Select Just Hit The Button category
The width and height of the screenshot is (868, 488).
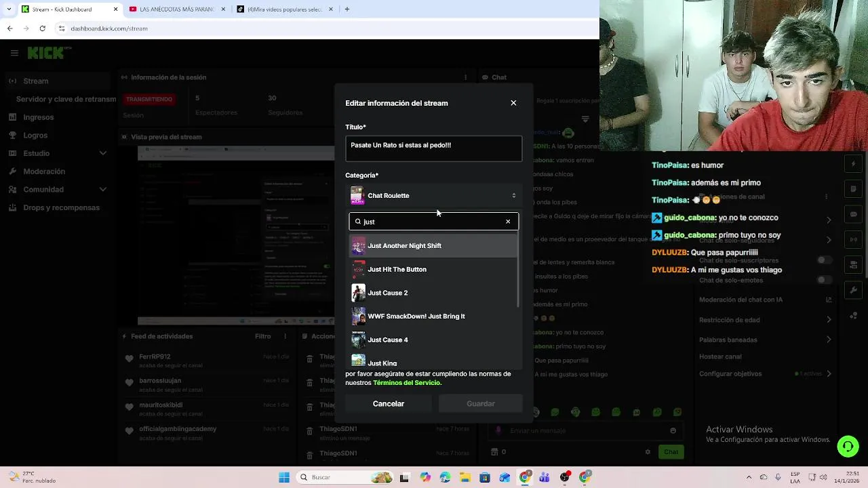click(x=433, y=269)
